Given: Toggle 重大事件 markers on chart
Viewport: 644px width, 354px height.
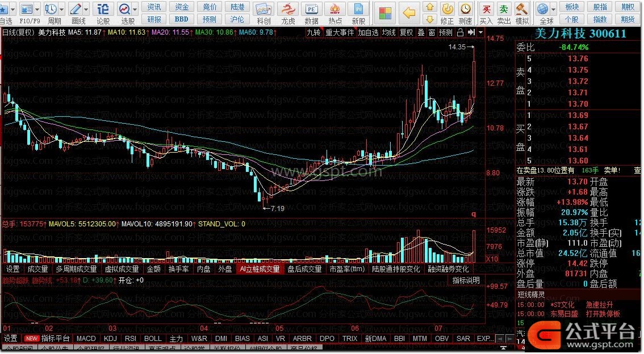Looking at the screenshot, I should pyautogui.click(x=340, y=32).
